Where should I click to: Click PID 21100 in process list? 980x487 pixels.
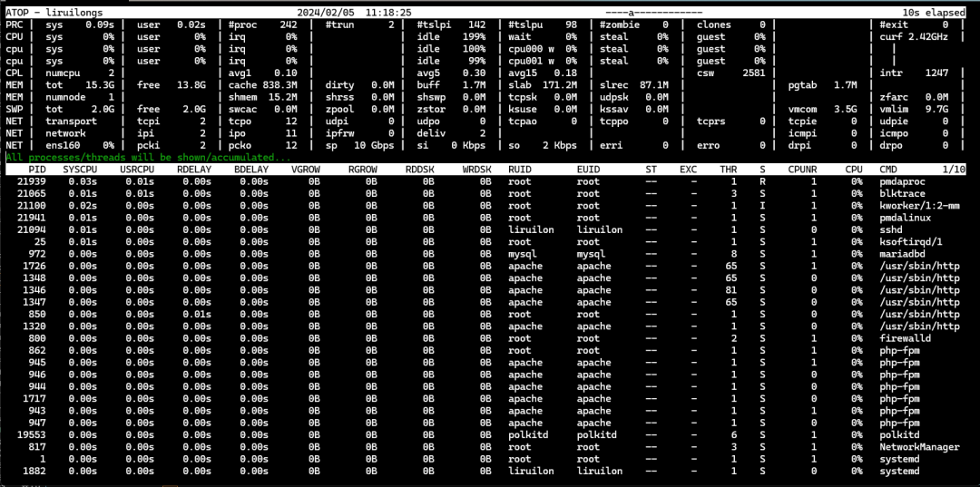(31, 206)
